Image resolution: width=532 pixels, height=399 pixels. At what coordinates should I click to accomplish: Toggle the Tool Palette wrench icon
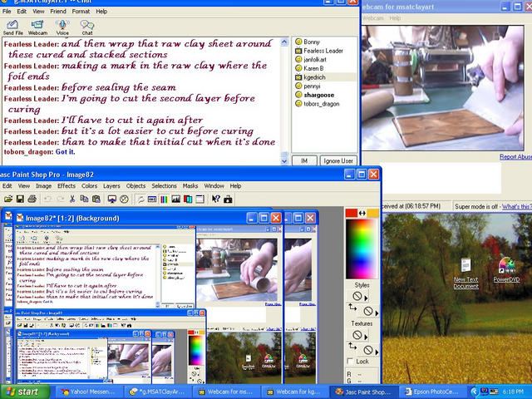pyautogui.click(x=140, y=199)
